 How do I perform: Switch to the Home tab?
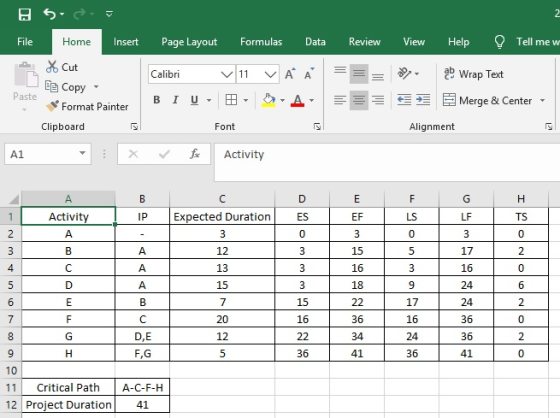(76, 42)
